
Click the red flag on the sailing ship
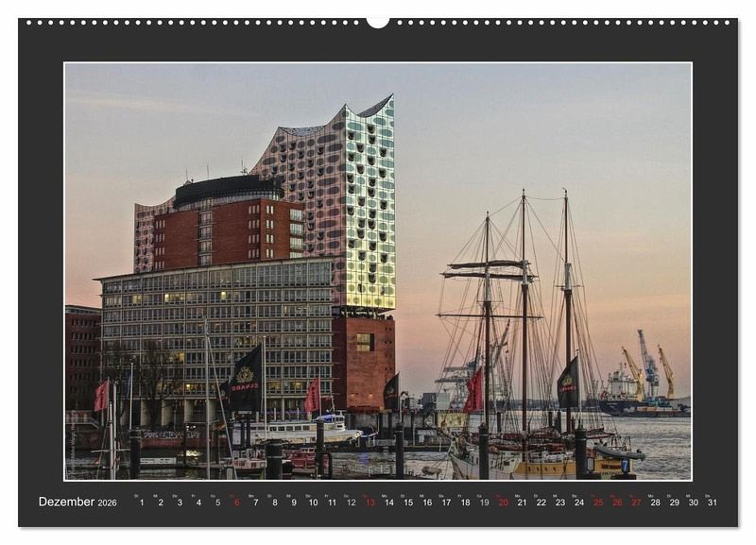(473, 392)
